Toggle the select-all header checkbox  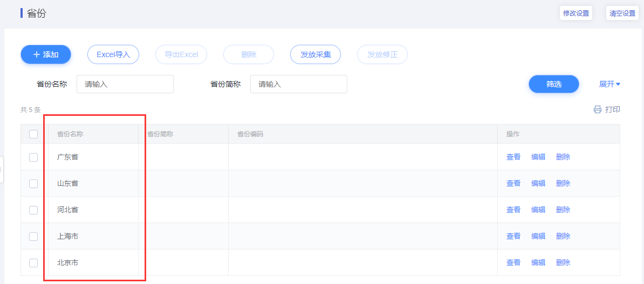(33, 134)
